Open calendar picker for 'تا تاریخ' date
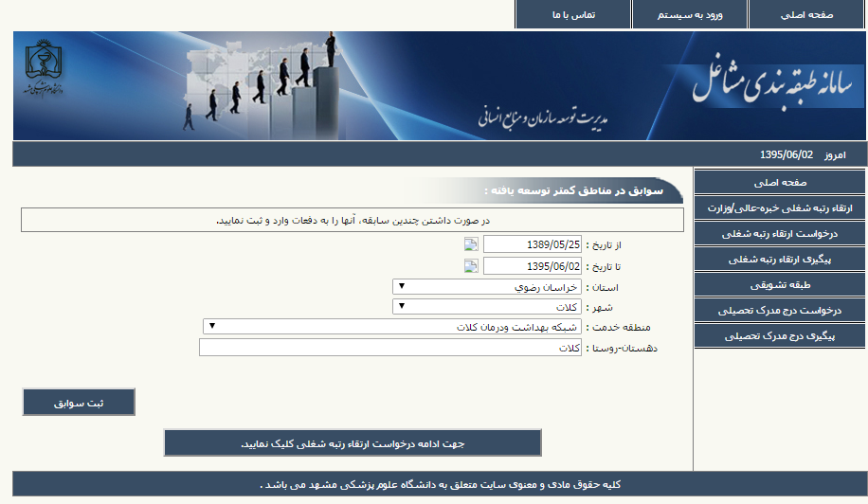 [471, 266]
